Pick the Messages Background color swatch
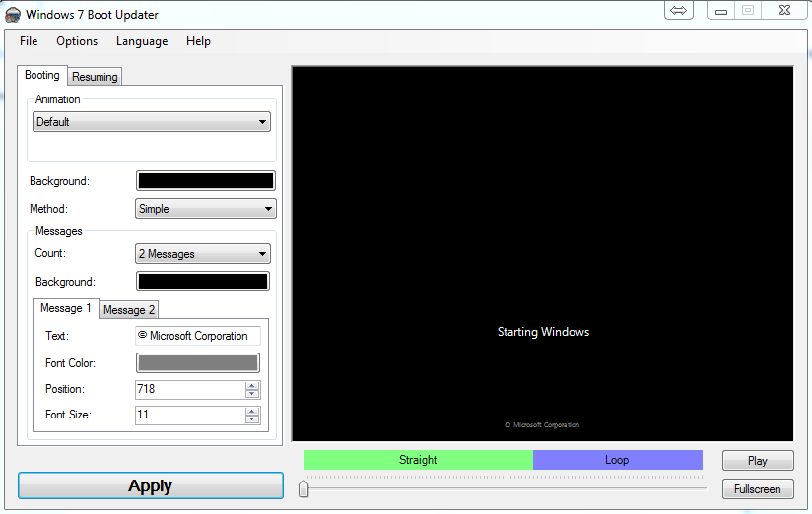812x514 pixels. [x=202, y=282]
